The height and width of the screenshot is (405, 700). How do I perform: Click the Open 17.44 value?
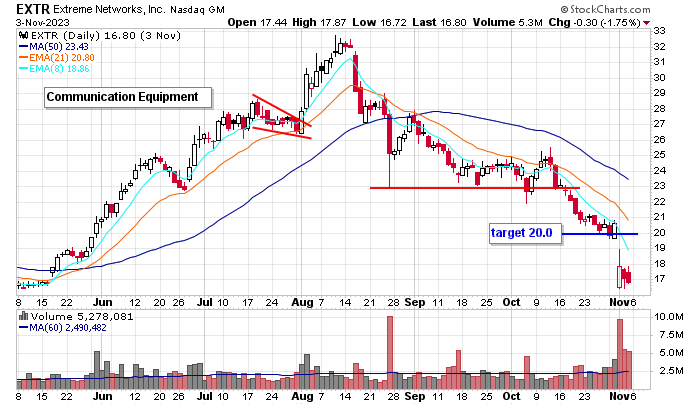click(x=257, y=22)
